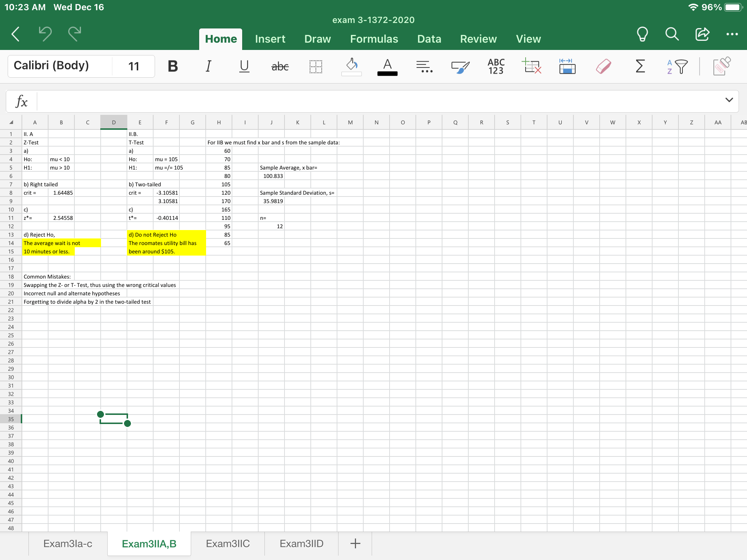Open Number Format ABC 123 icon

pos(496,66)
